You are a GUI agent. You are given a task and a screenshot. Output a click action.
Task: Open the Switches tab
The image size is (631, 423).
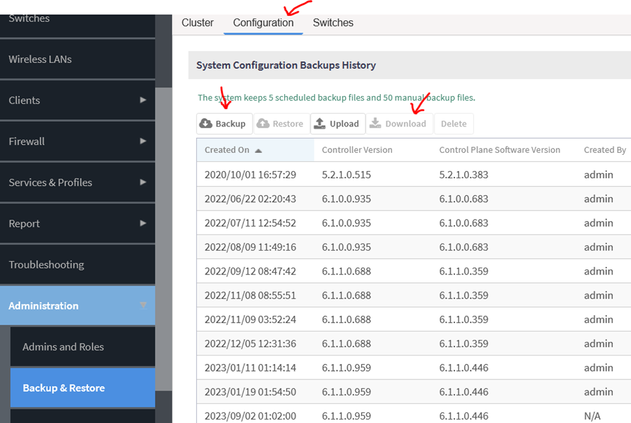(332, 23)
